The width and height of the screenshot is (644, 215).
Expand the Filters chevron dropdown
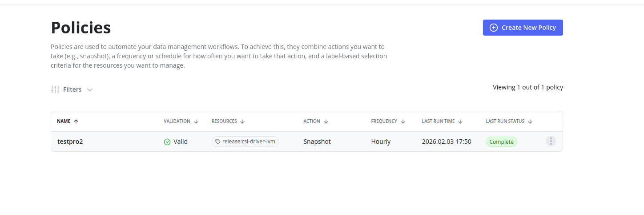[90, 89]
